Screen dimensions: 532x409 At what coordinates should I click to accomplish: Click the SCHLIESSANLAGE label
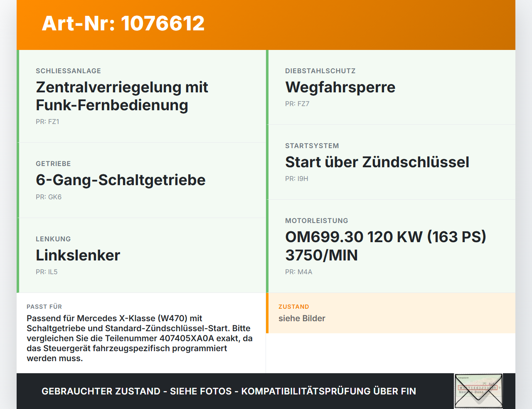[x=68, y=71]
